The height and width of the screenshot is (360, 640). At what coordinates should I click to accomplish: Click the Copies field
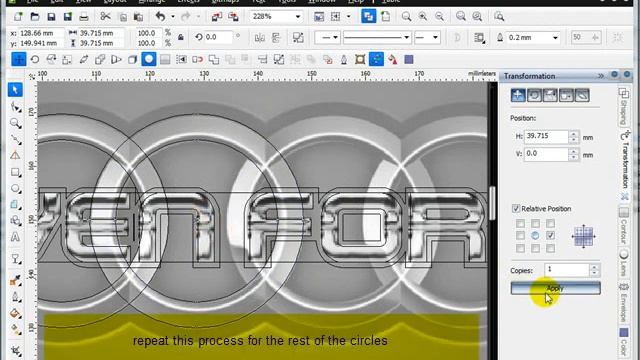pyautogui.click(x=567, y=269)
